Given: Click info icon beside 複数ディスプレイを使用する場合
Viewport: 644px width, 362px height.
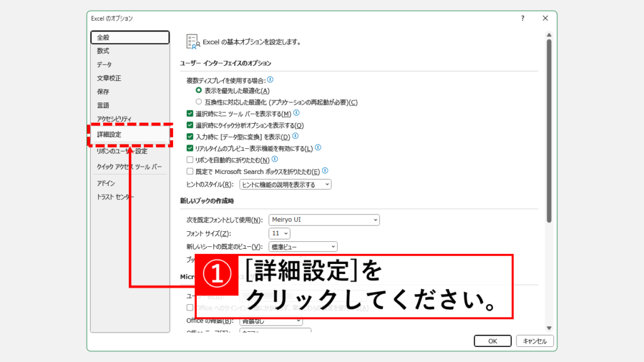Looking at the screenshot, I should click(270, 80).
